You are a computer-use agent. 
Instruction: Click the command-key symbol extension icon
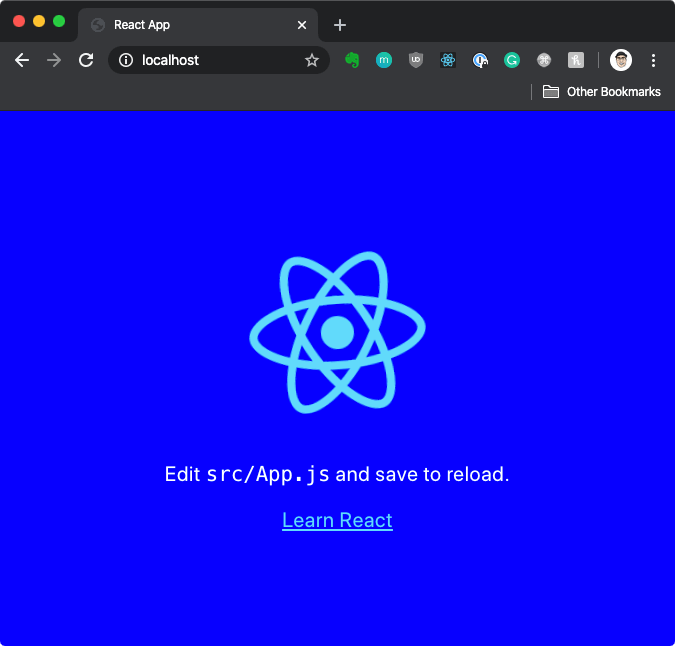[x=544, y=60]
